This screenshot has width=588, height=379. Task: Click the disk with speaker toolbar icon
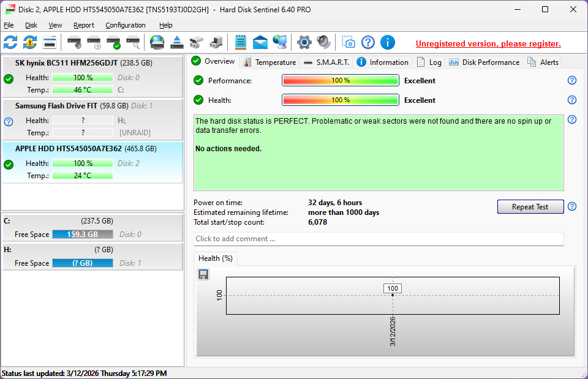coord(74,42)
